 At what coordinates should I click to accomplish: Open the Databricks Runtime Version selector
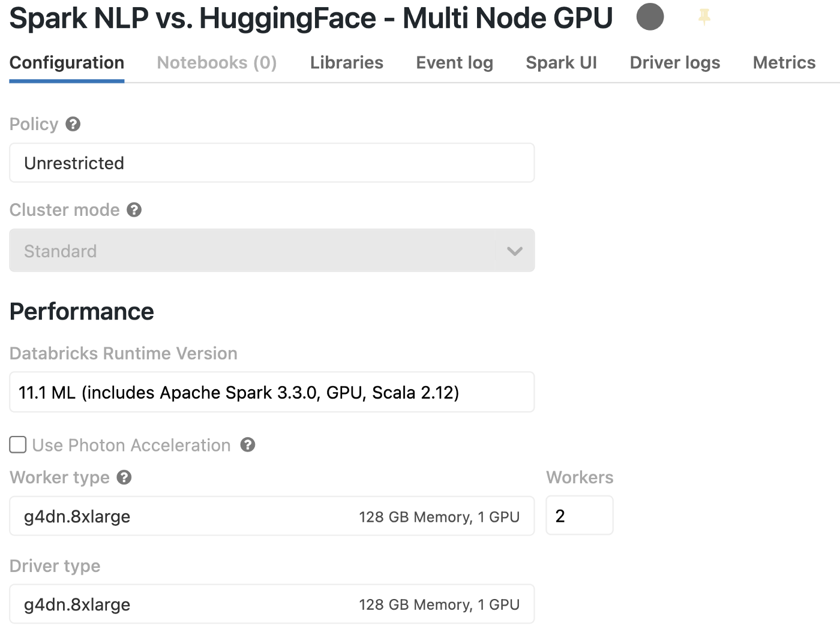click(x=272, y=392)
